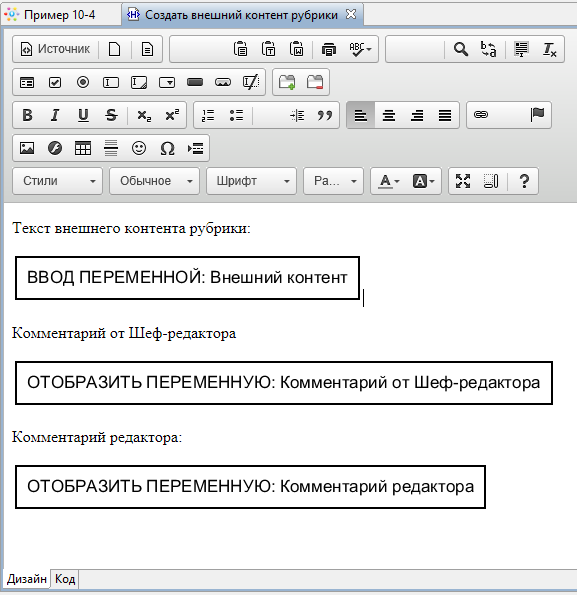Insert special character Omega symbol
The height and width of the screenshot is (595, 577).
tap(167, 148)
